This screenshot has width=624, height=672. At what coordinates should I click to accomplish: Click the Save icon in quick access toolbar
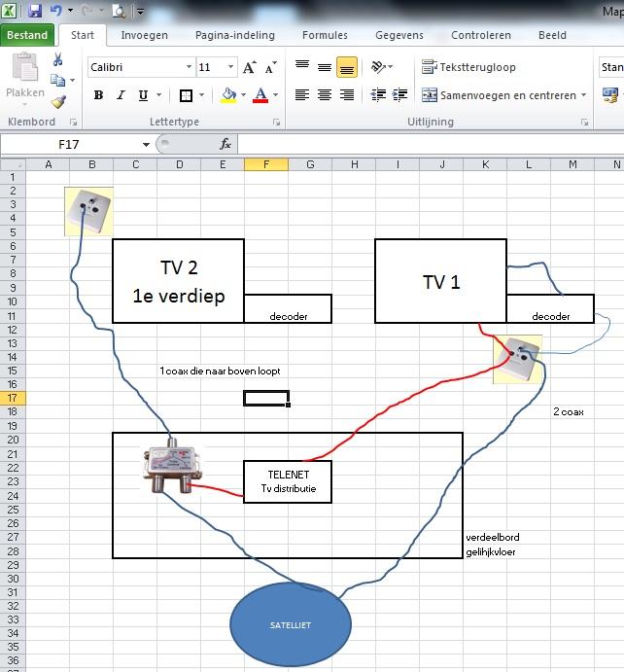(x=35, y=11)
